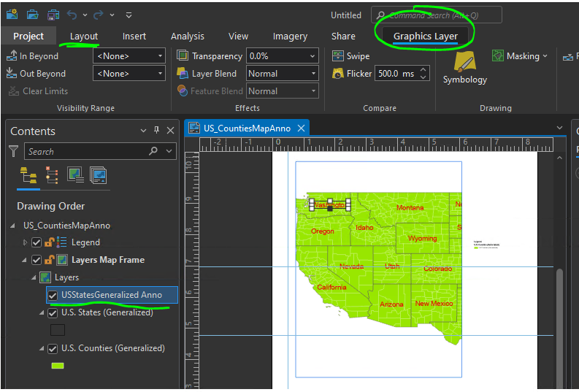Pin the Contents pane with auto-hide icon
The image size is (579, 392).
point(156,131)
